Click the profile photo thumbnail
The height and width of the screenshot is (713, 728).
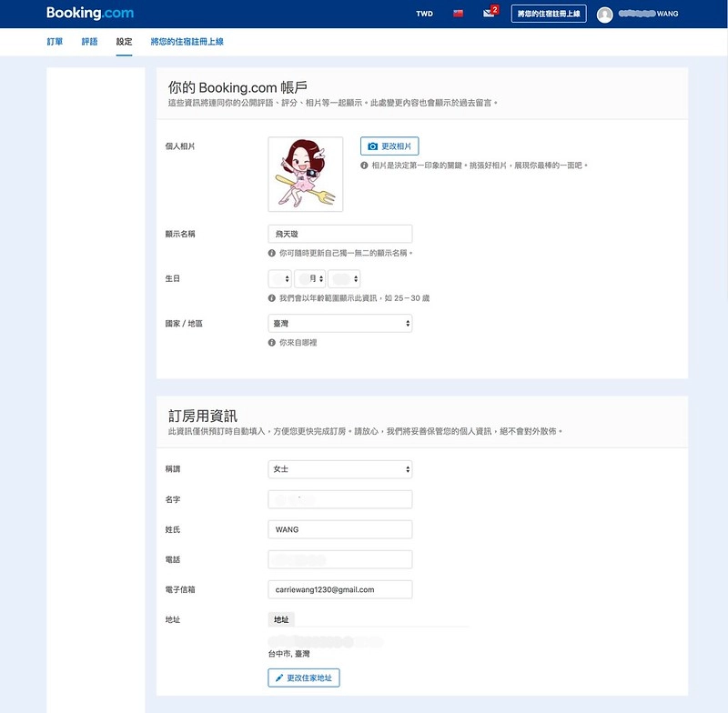pyautogui.click(x=305, y=174)
